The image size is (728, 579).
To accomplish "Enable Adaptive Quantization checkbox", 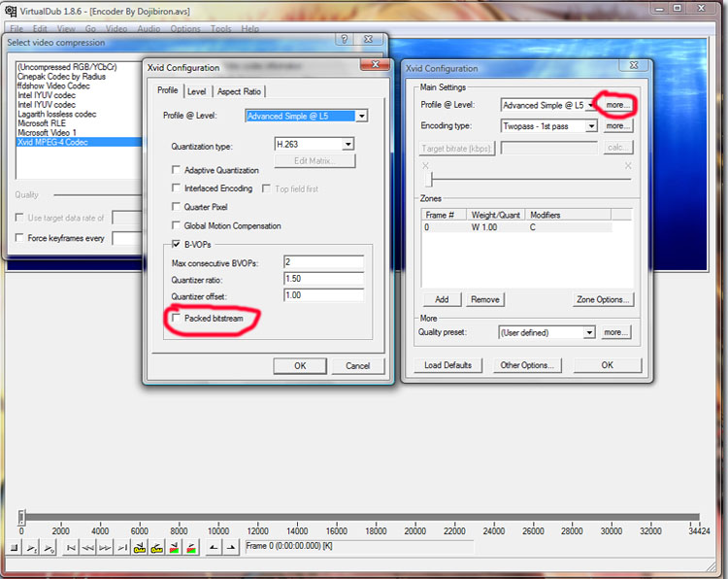I will pyautogui.click(x=176, y=170).
